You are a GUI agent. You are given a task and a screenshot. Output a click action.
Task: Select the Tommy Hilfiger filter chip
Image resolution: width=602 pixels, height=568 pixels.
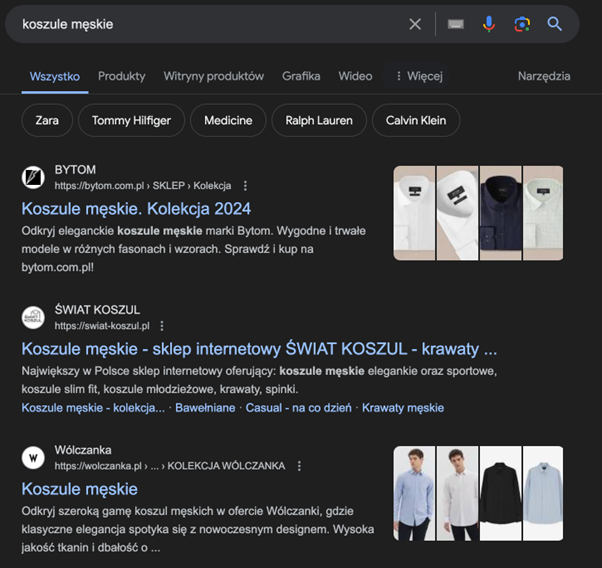(x=131, y=121)
